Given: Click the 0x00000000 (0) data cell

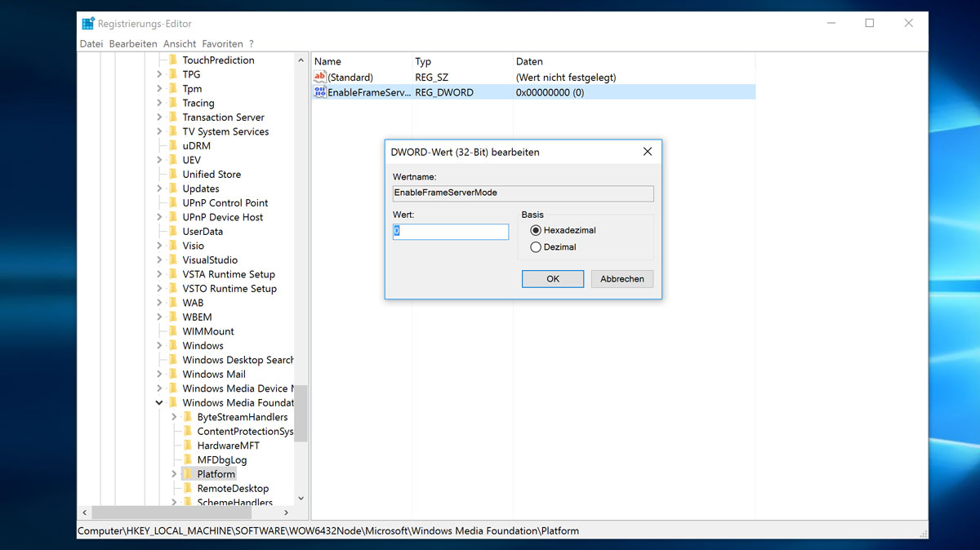Looking at the screenshot, I should pyautogui.click(x=550, y=92).
